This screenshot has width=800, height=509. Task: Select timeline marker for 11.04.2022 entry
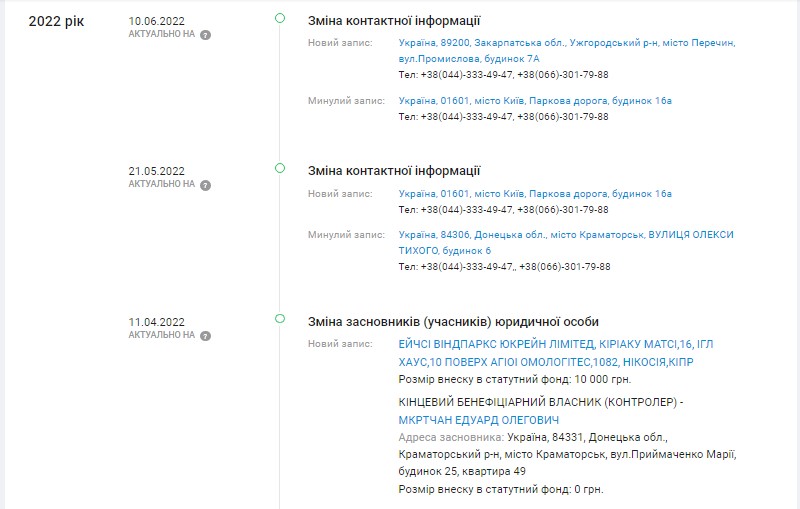coord(280,320)
